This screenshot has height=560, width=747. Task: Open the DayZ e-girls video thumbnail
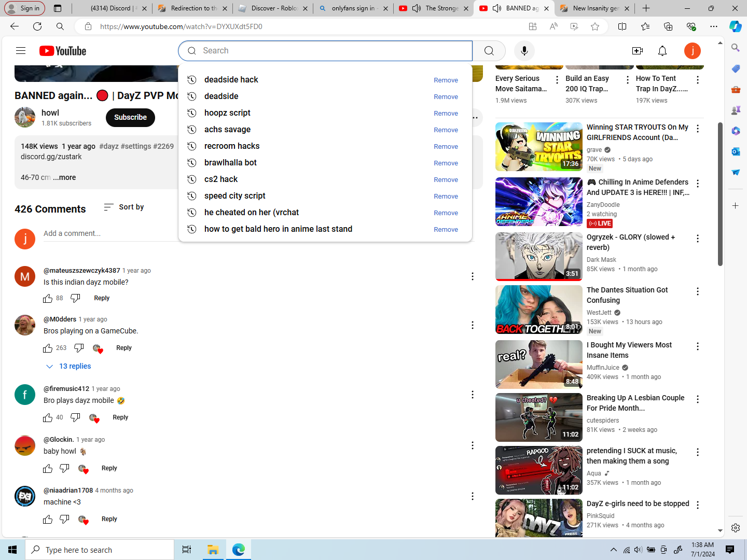click(539, 518)
